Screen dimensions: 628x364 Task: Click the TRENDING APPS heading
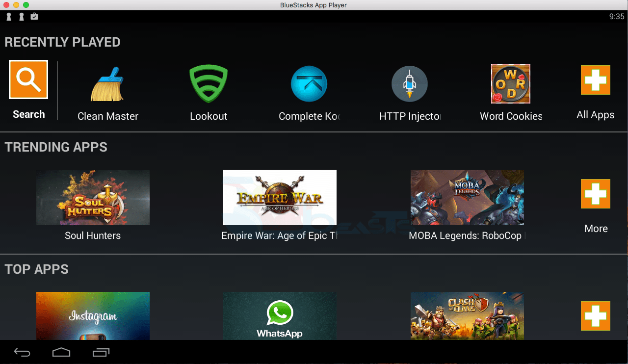click(x=56, y=147)
